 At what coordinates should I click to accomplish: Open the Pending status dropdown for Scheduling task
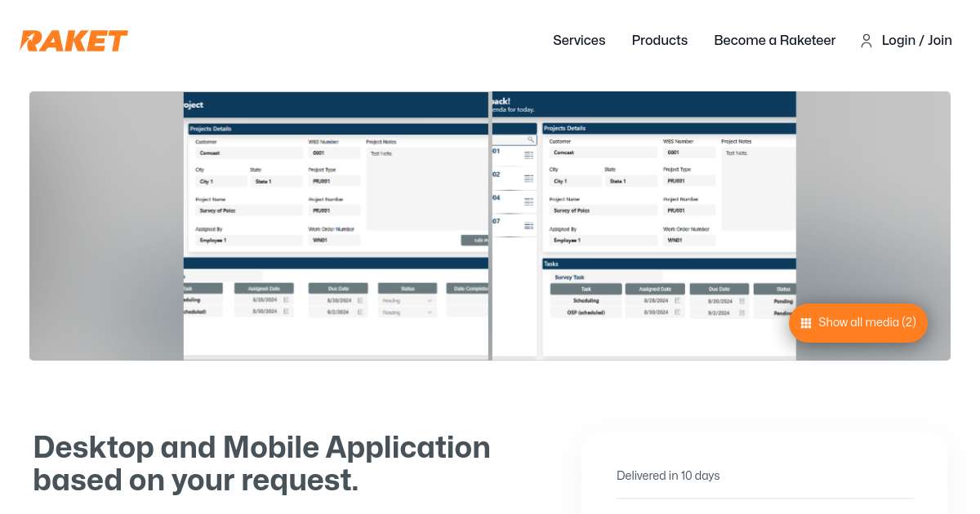pos(782,301)
